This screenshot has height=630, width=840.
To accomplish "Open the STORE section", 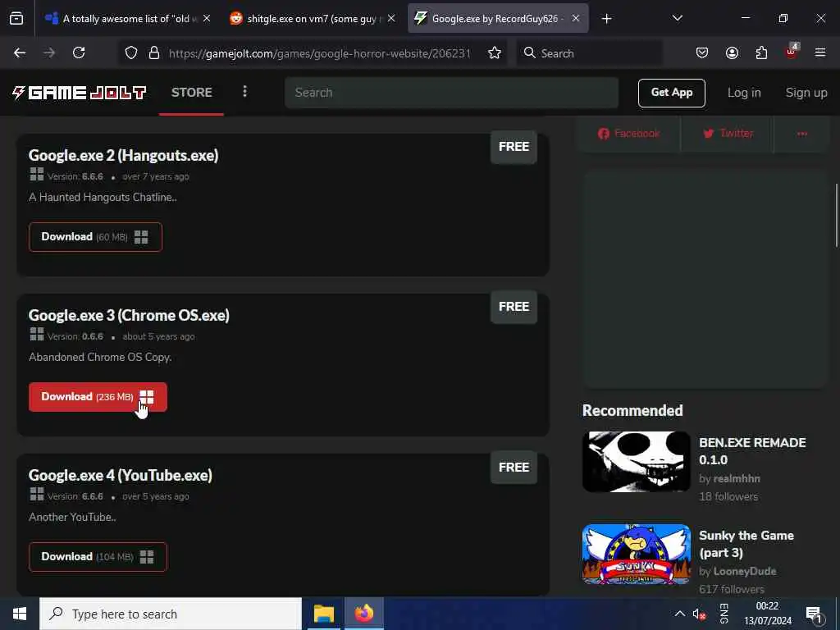I will [192, 92].
